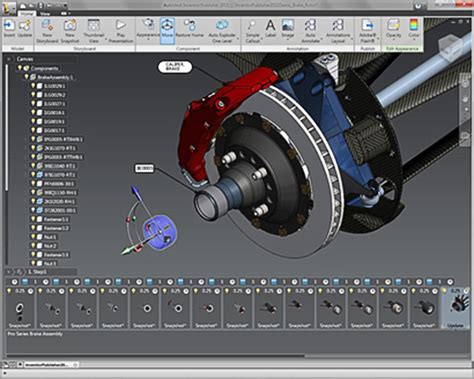The width and height of the screenshot is (474, 379).
Task: Open the Appearance dropdown
Action: click(x=148, y=38)
